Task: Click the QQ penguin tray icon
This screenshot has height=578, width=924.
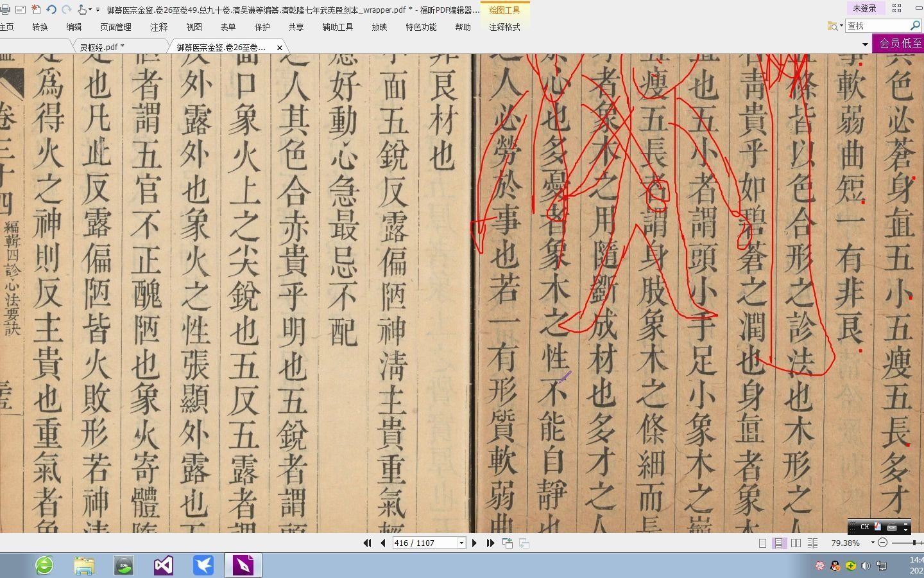Action: (835, 566)
